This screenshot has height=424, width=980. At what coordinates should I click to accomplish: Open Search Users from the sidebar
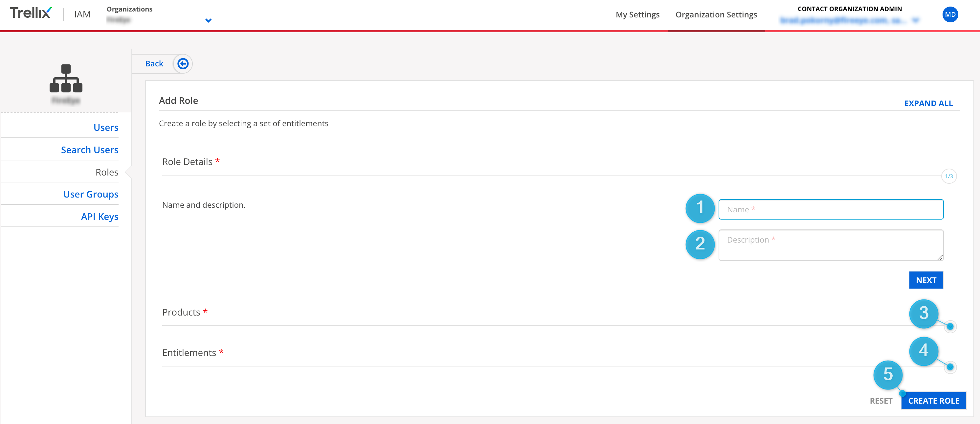[90, 150]
